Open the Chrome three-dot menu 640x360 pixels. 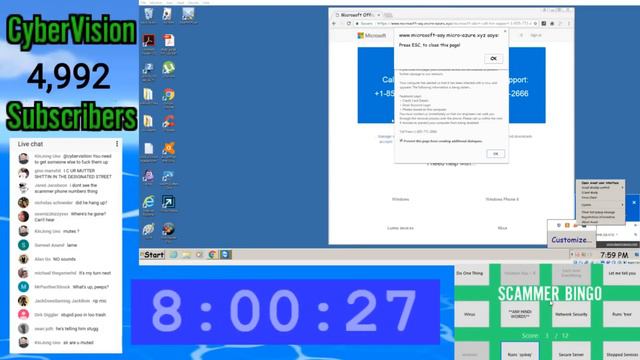[569, 24]
